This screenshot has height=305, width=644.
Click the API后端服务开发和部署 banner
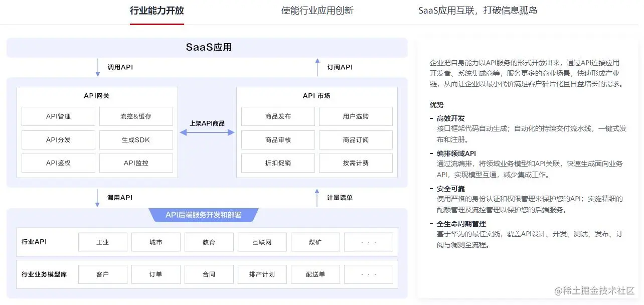tap(204, 215)
